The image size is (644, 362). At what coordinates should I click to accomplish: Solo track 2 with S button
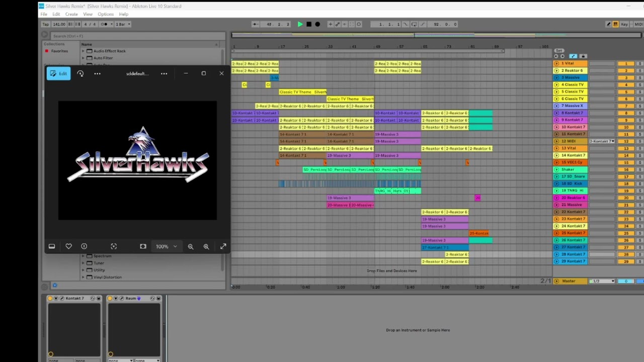pyautogui.click(x=639, y=71)
